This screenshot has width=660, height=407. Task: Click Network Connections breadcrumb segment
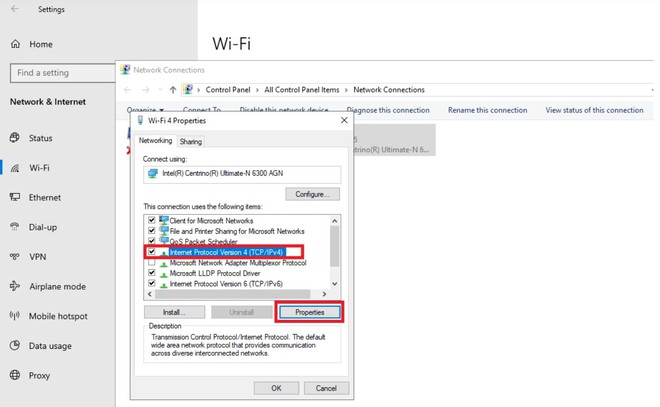click(389, 90)
